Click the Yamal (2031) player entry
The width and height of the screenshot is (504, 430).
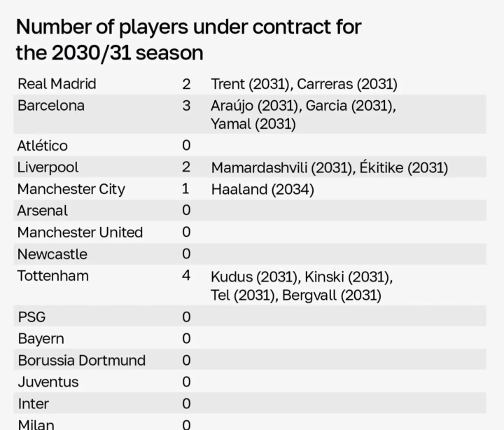[x=253, y=124]
